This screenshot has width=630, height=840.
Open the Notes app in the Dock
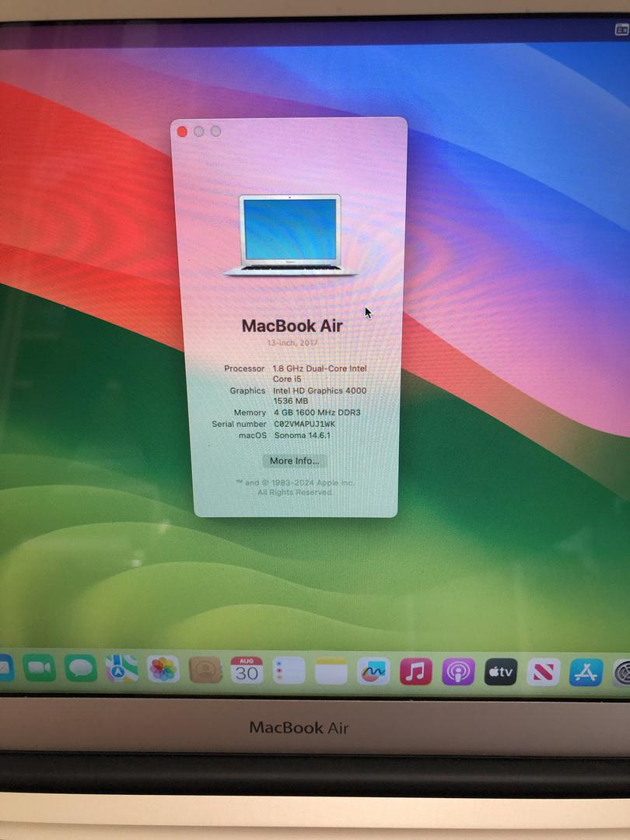(331, 670)
